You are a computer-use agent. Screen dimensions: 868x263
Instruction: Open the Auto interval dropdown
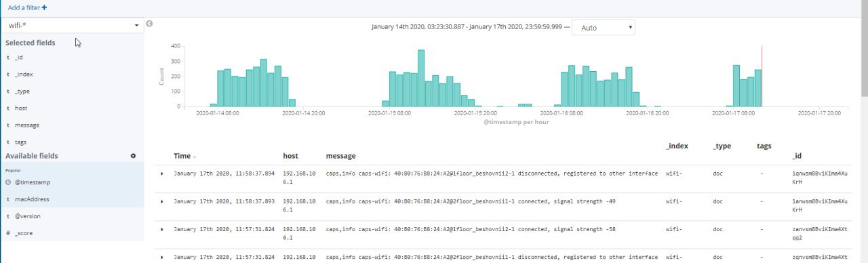[x=604, y=28]
